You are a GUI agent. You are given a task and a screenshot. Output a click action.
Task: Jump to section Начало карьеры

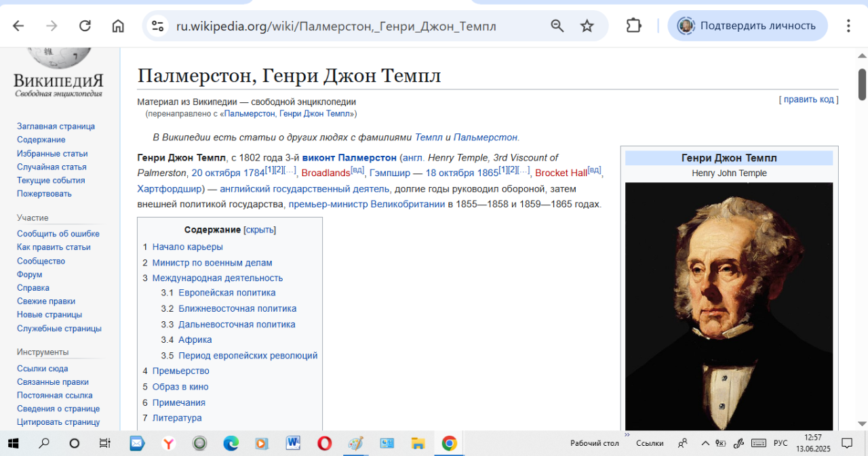[x=187, y=247]
